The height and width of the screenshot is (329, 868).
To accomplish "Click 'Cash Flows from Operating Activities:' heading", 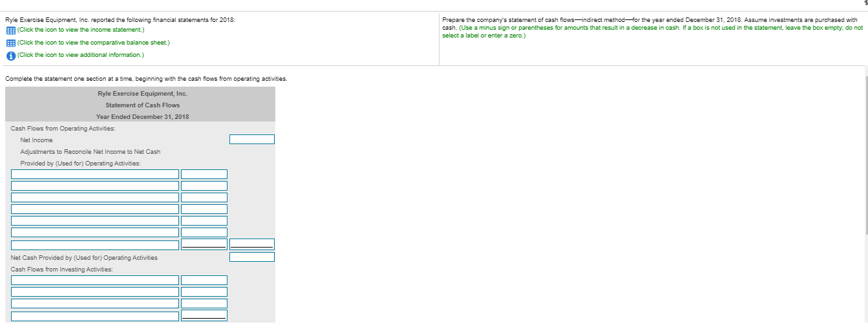I will click(63, 129).
